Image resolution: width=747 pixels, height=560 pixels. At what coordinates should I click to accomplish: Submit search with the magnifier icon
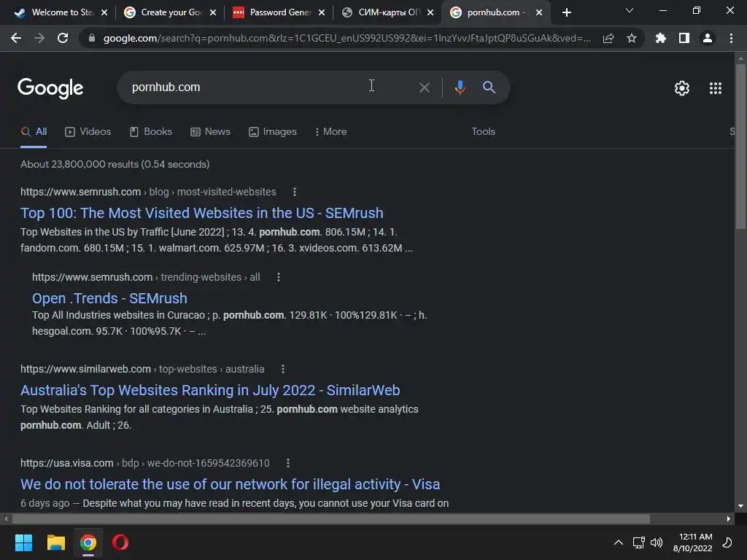(489, 87)
